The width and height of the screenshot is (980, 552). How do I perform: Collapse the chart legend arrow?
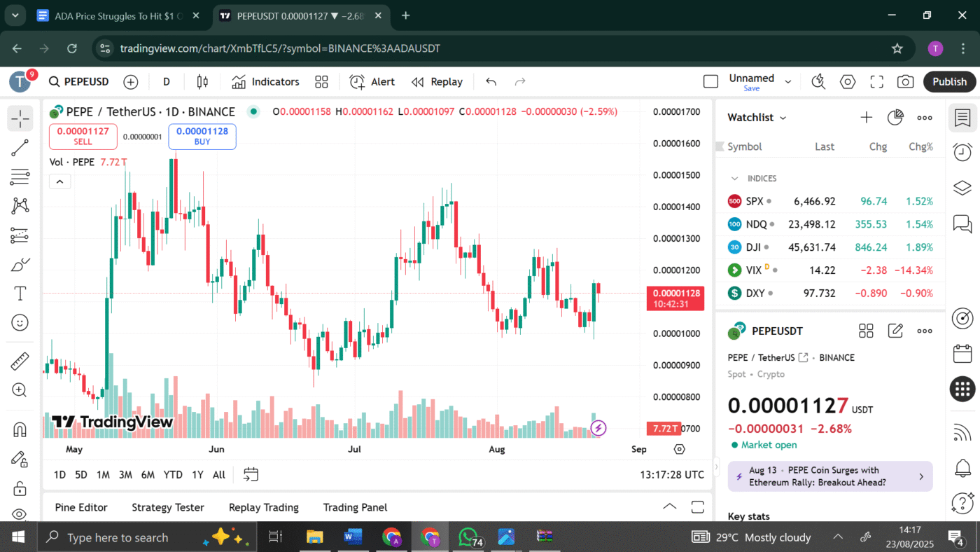point(59,182)
